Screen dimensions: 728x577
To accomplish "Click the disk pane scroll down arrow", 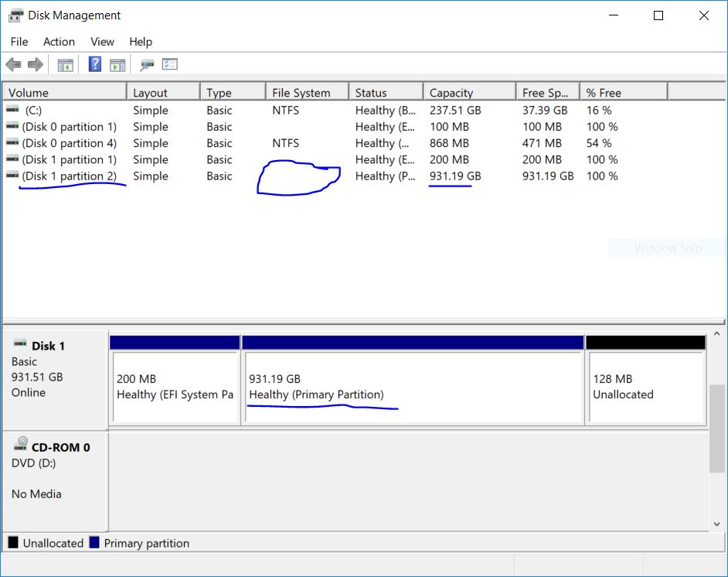I will click(716, 524).
